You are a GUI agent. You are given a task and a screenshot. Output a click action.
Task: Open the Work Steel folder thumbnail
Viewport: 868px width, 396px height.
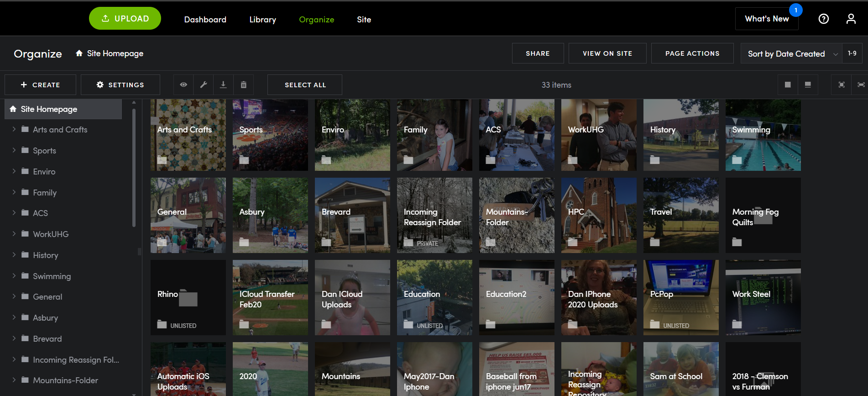tap(763, 297)
